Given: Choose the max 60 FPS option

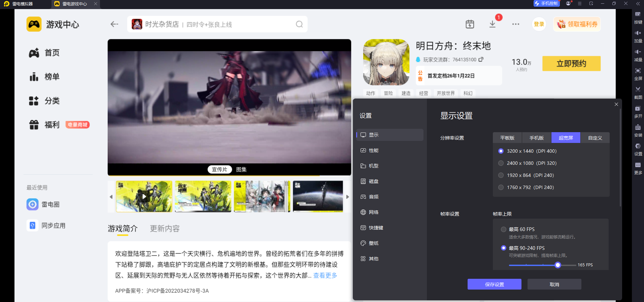Looking at the screenshot, I should [504, 229].
